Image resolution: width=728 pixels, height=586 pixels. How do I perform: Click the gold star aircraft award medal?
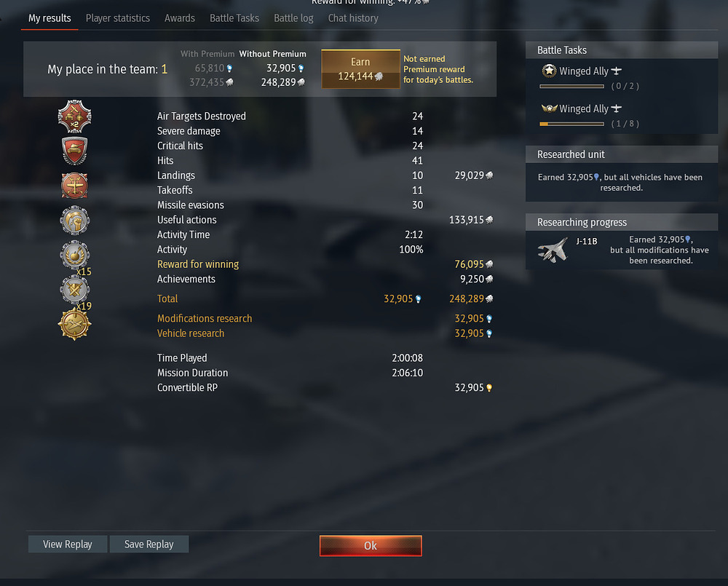(x=74, y=324)
